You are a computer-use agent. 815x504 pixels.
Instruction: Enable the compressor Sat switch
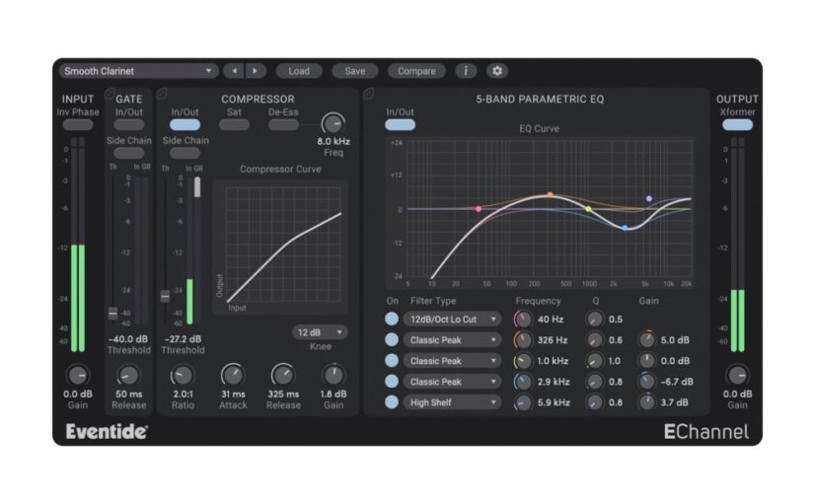coord(234,124)
